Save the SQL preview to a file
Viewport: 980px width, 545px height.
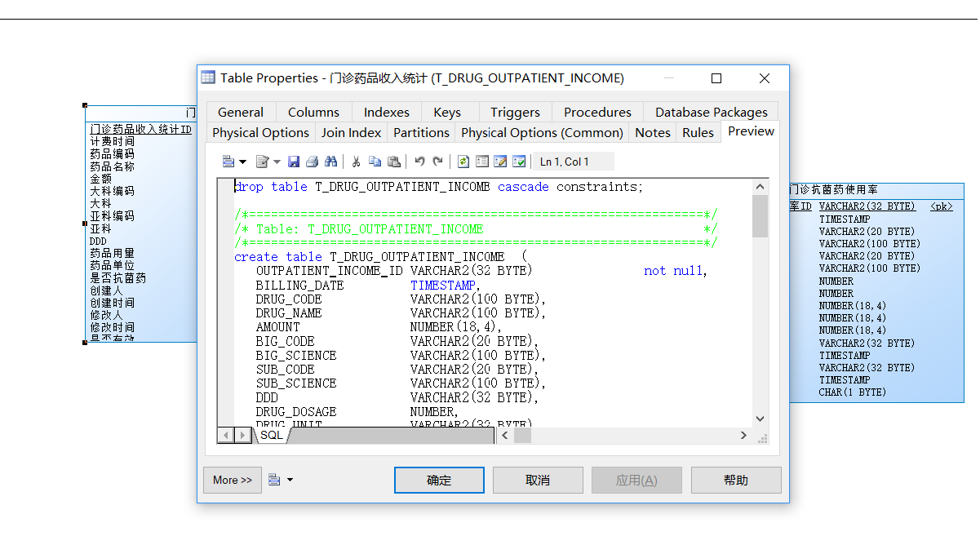tap(293, 161)
